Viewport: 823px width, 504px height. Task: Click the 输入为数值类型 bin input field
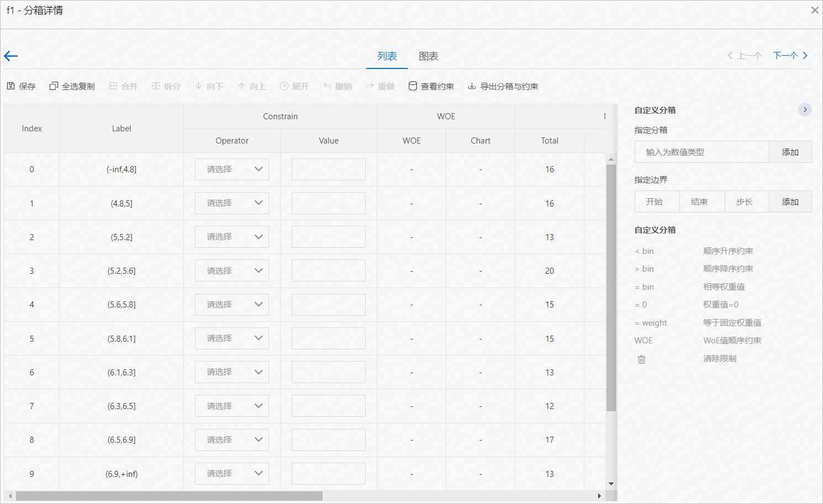point(701,152)
